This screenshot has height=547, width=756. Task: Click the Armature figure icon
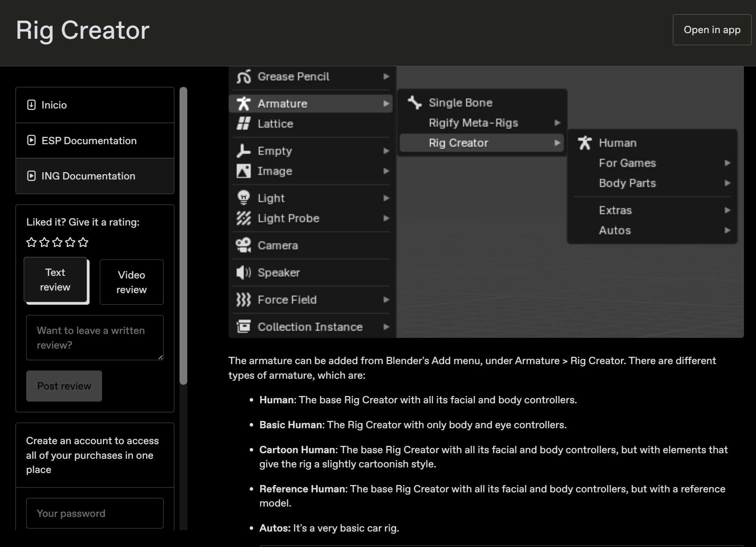tap(244, 104)
